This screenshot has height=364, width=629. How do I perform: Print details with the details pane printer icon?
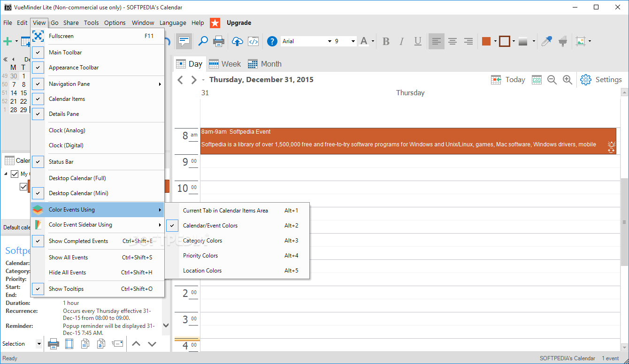(x=54, y=344)
